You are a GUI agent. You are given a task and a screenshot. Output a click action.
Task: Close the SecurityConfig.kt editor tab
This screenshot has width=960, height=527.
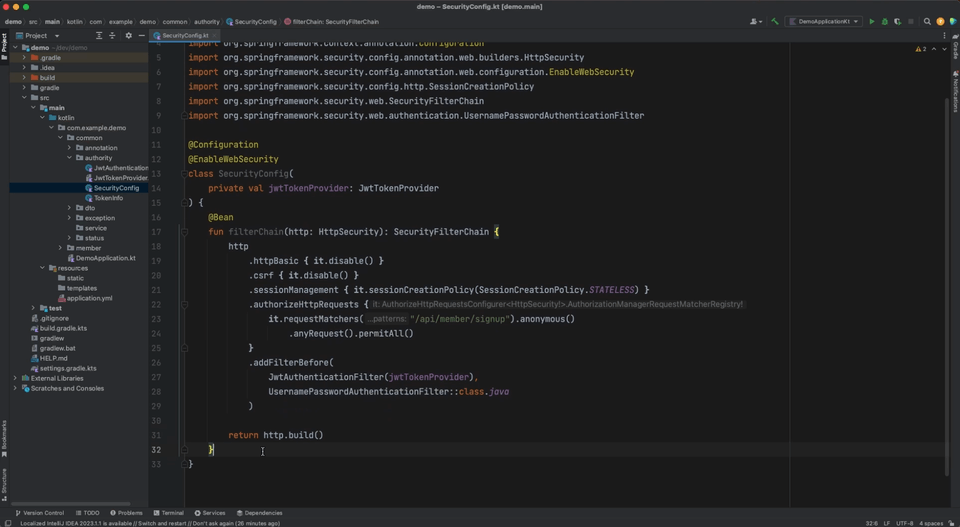pos(216,35)
